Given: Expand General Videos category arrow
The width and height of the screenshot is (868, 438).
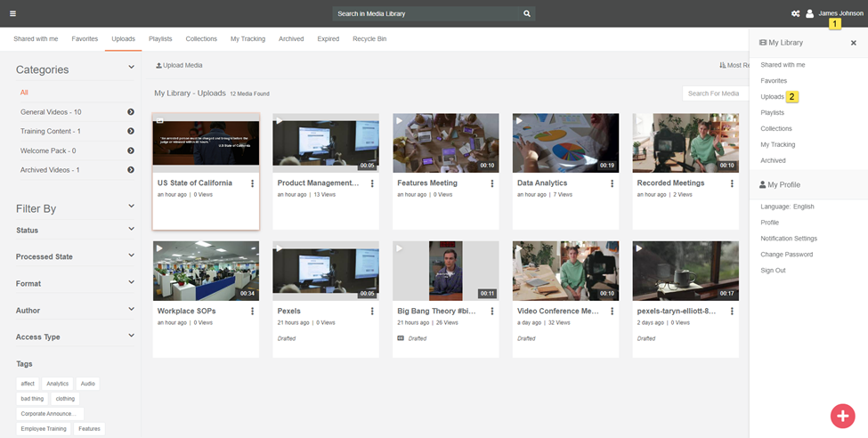Looking at the screenshot, I should 131,112.
